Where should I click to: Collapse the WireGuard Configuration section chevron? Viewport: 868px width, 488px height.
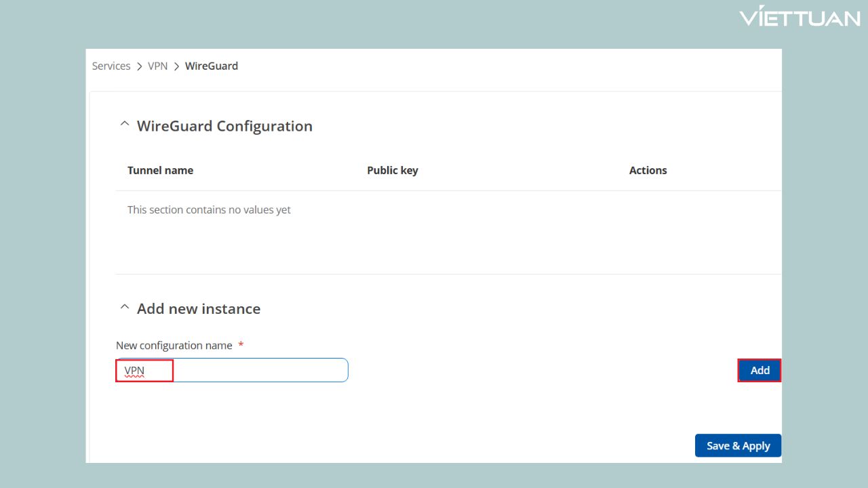124,125
